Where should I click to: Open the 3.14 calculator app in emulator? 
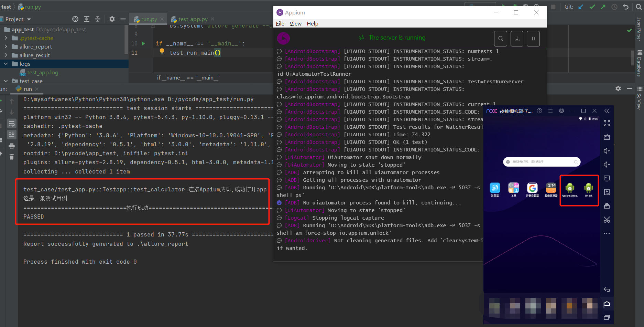(551, 190)
